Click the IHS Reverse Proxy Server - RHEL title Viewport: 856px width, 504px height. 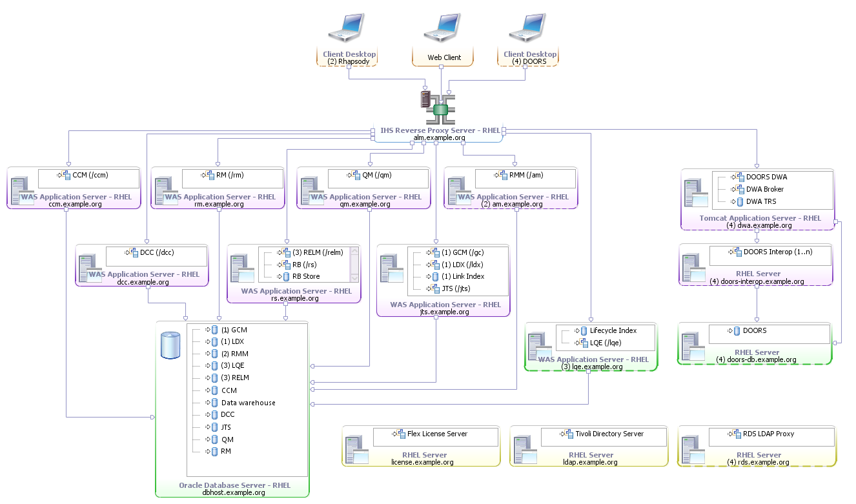tap(440, 130)
